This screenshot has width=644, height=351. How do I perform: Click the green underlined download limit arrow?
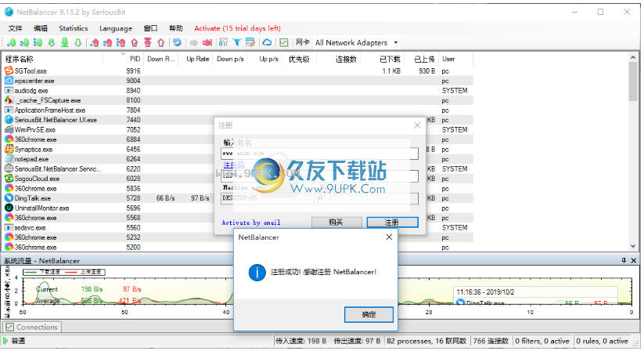(64, 42)
